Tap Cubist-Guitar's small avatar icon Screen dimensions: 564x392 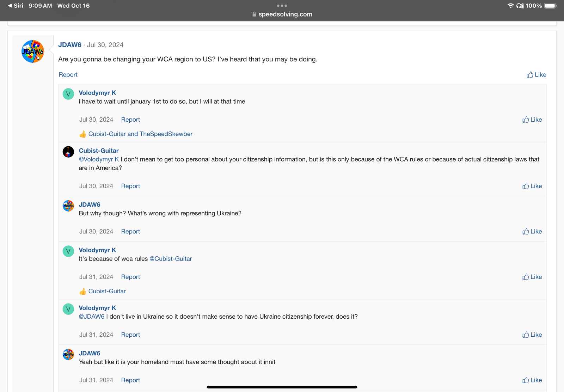[x=68, y=152]
